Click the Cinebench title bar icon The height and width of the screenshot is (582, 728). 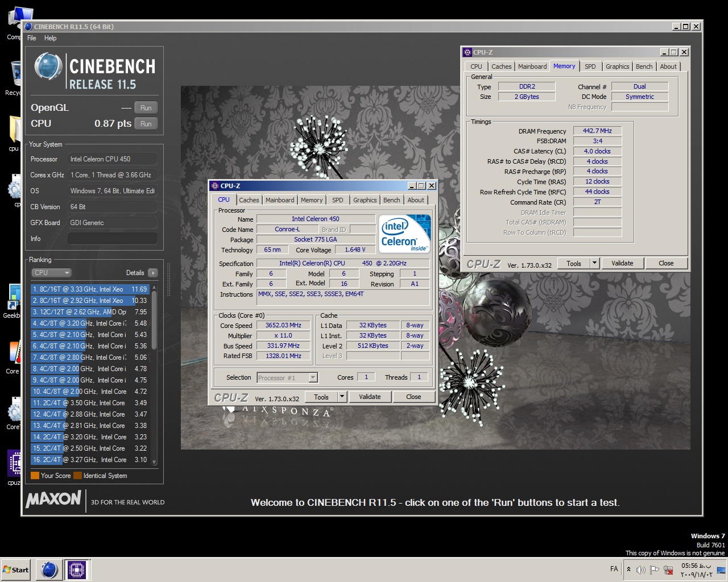28,26
